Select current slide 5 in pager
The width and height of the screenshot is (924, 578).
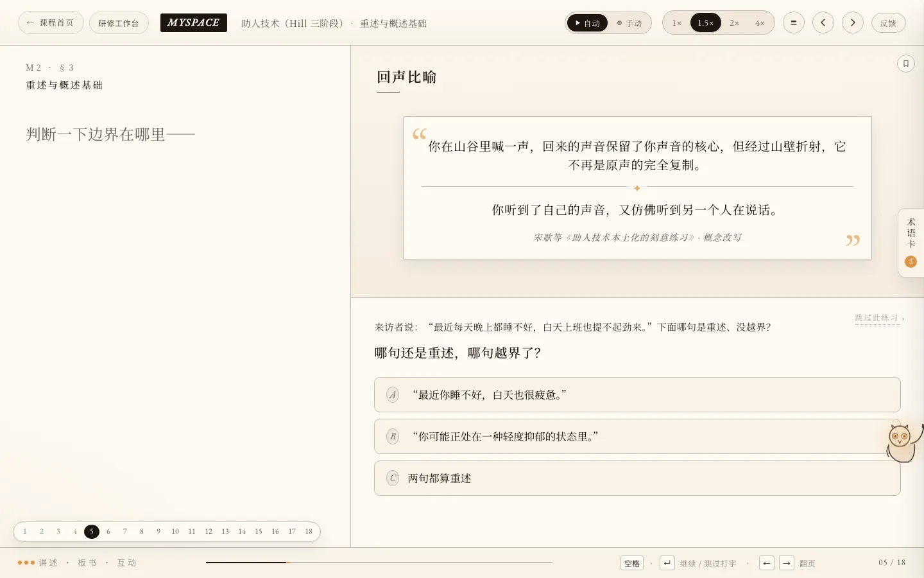92,531
